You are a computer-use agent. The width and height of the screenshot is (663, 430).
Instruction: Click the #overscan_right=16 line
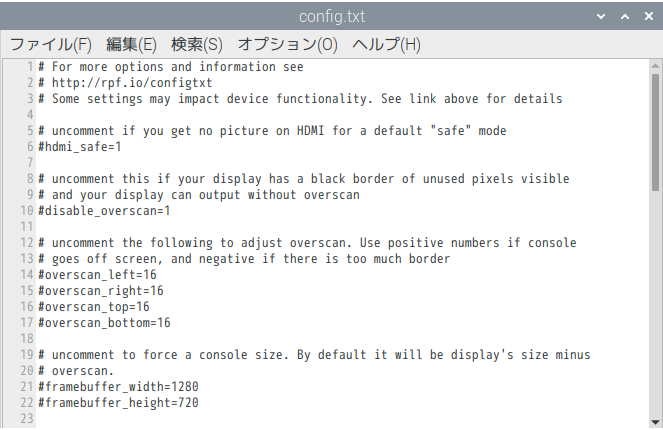(x=100, y=291)
